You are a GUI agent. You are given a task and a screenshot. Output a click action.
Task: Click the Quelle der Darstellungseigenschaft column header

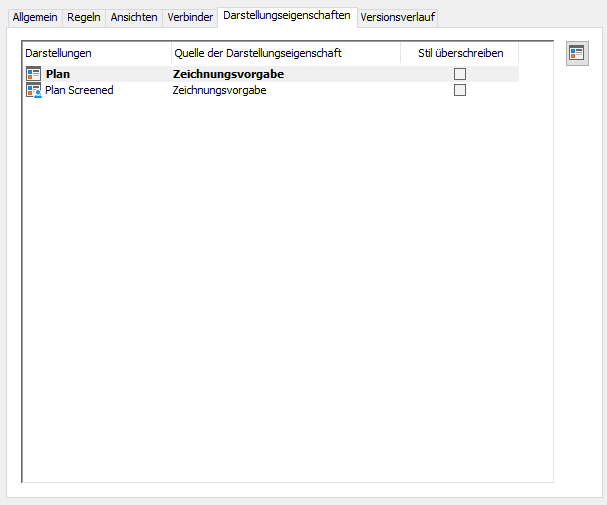click(286, 53)
